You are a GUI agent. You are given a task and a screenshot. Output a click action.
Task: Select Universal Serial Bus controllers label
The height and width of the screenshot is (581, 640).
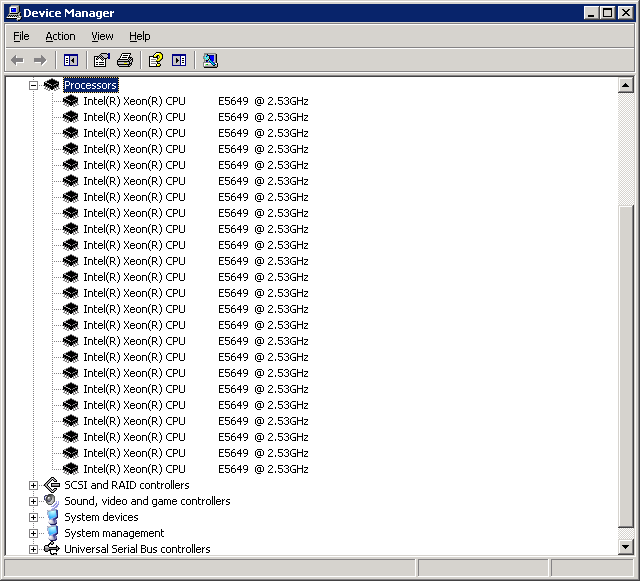tap(137, 549)
